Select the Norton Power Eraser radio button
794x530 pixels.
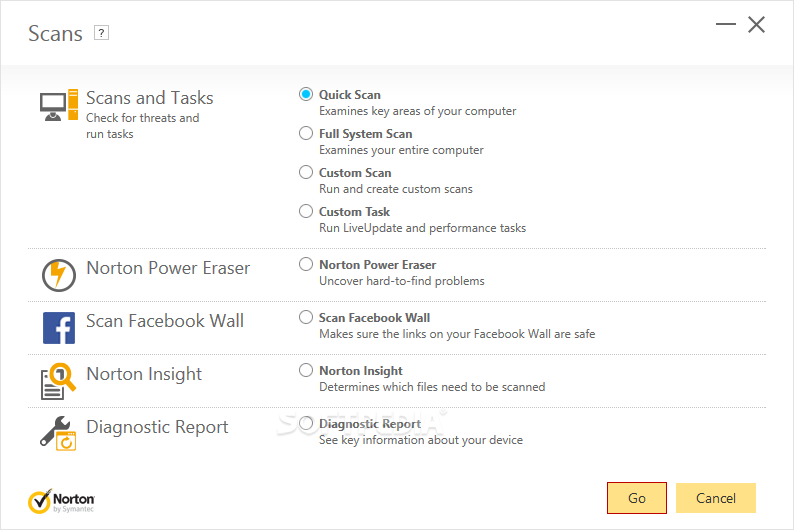tap(306, 264)
